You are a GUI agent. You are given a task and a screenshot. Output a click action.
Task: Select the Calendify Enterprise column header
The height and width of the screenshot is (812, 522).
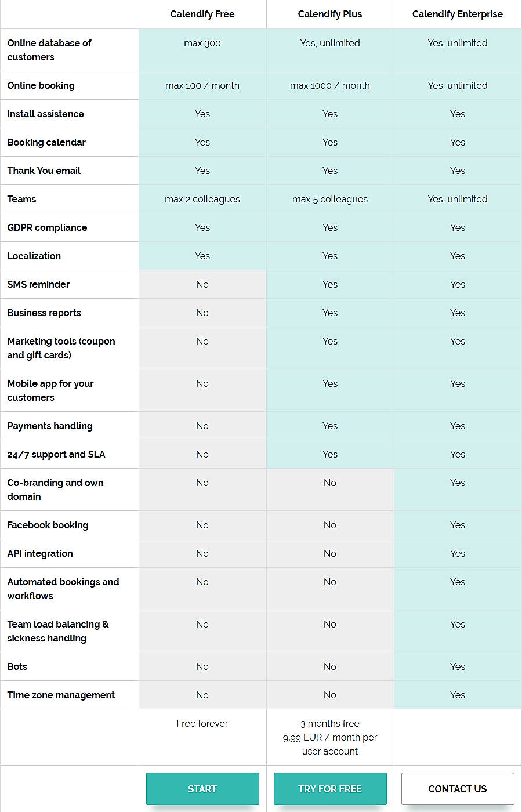click(x=457, y=14)
